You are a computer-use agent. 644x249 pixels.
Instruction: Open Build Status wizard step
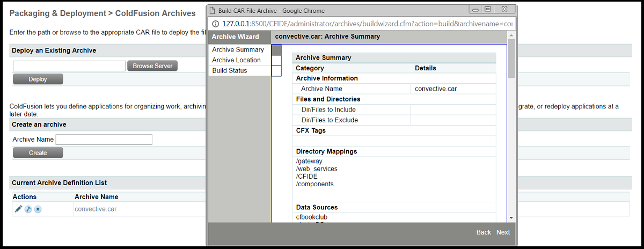pos(230,71)
